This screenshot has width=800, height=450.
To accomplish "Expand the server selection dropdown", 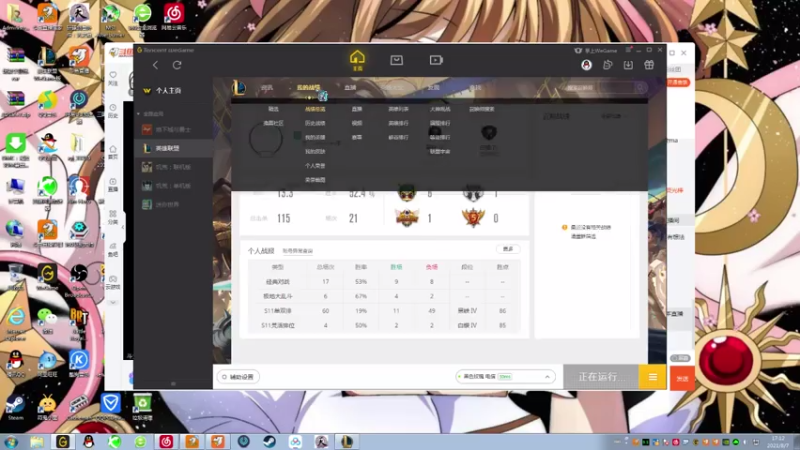I will click(505, 377).
